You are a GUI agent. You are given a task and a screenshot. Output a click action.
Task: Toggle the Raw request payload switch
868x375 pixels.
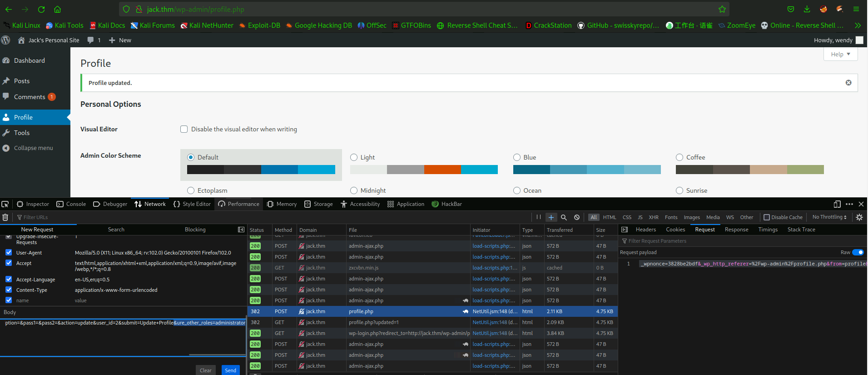point(858,252)
